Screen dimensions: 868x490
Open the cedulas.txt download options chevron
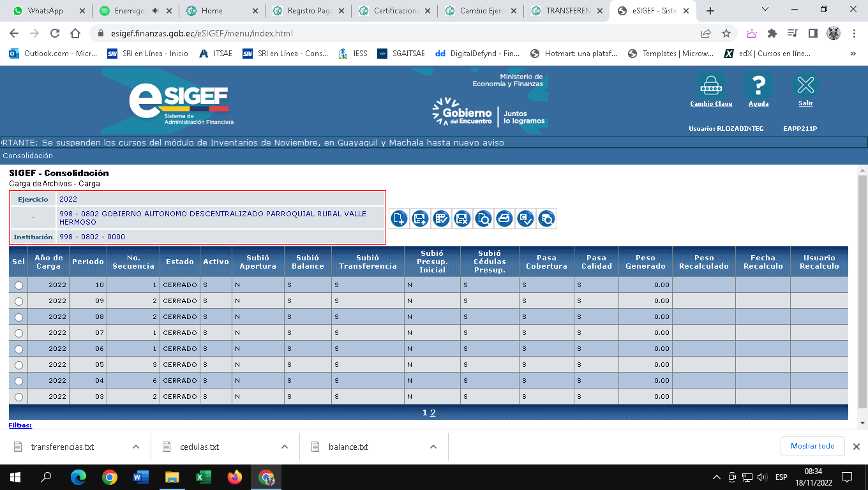pos(285,447)
